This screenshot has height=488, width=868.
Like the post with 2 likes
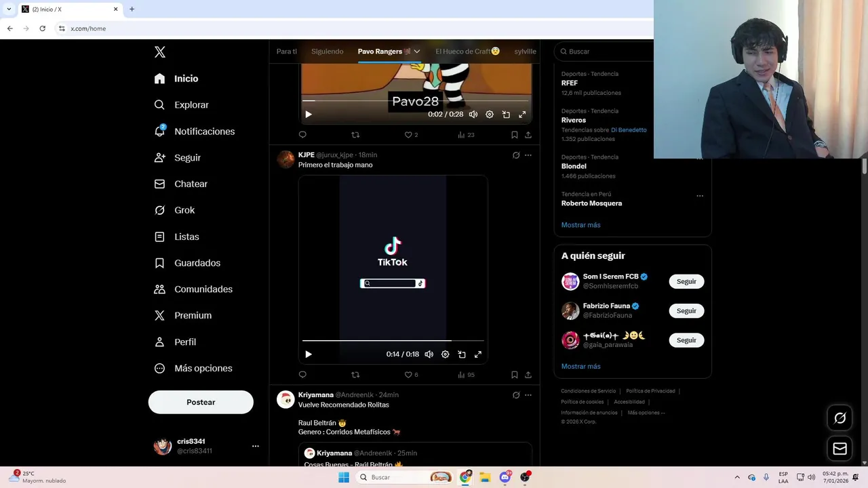click(x=411, y=135)
